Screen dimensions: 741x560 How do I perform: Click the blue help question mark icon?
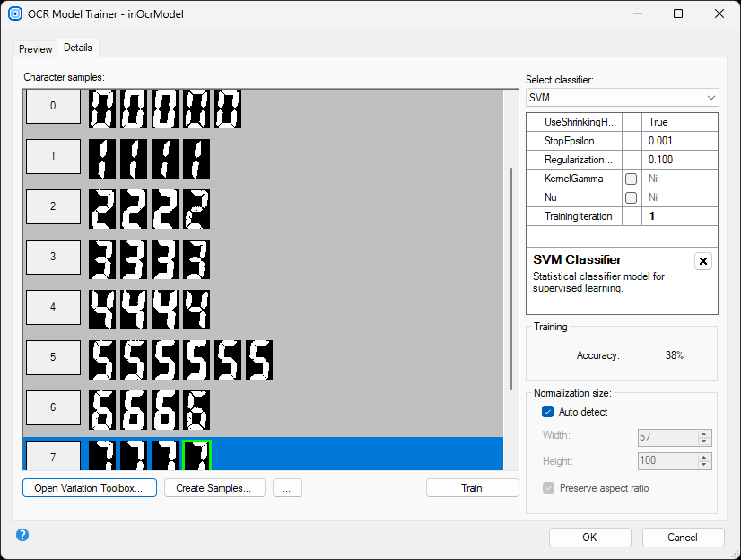tap(22, 535)
